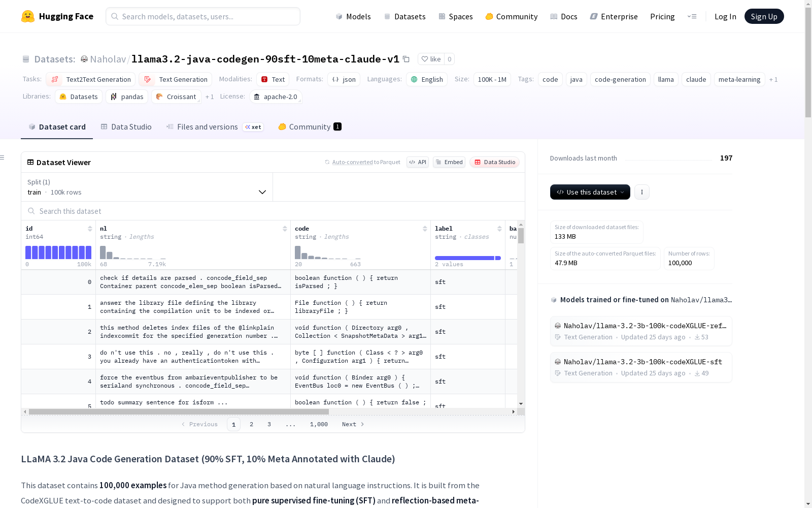The image size is (812, 508).
Task: Click the label classes distribution bar
Action: coord(468,258)
